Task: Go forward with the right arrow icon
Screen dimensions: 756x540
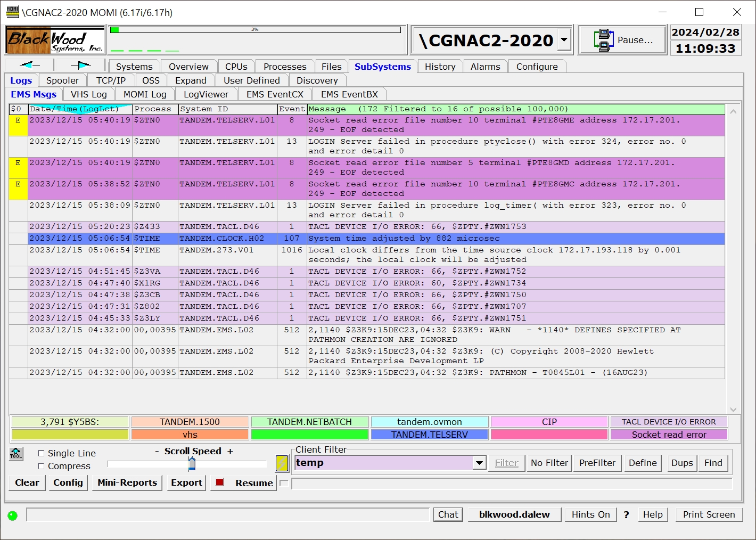Action: [x=81, y=65]
